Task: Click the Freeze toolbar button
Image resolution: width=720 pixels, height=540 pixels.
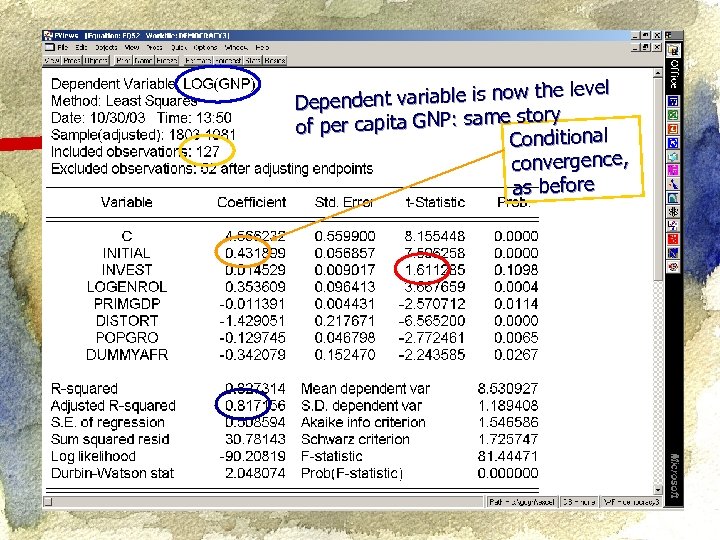Action: point(167,60)
